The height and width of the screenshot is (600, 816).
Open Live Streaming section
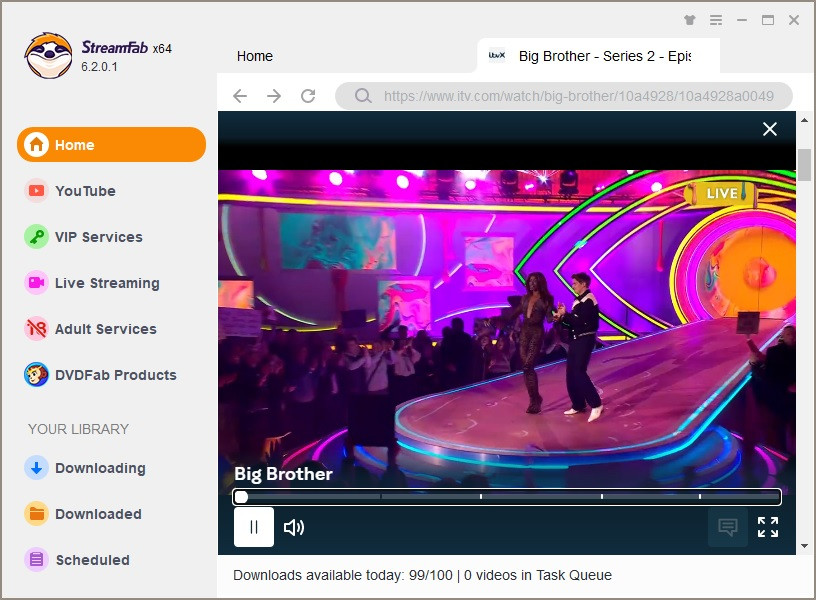click(92, 283)
